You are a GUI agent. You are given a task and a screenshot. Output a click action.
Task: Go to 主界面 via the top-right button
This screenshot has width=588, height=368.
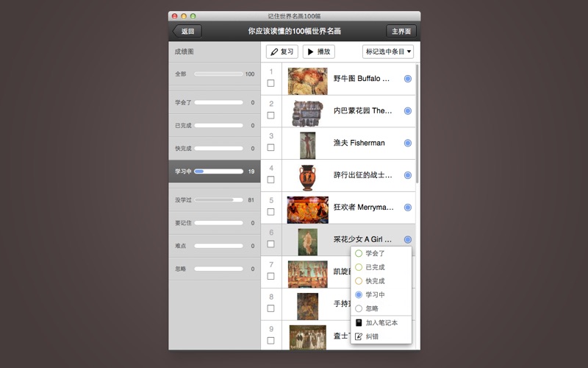point(401,32)
